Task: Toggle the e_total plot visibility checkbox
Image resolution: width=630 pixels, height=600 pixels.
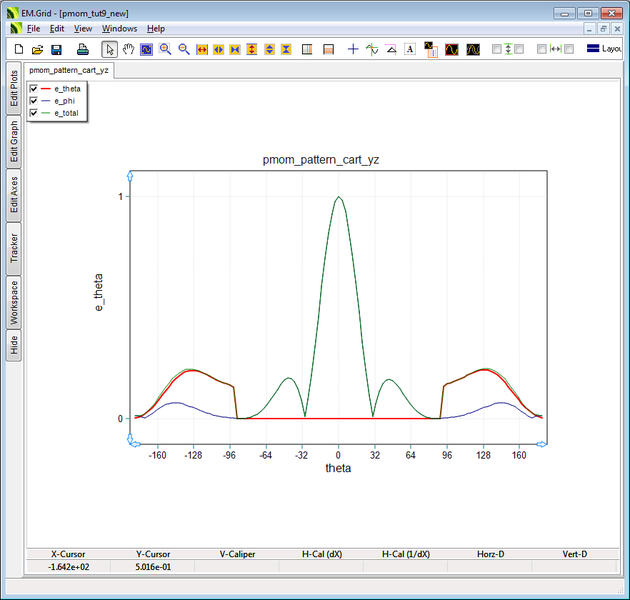Action: coord(35,113)
